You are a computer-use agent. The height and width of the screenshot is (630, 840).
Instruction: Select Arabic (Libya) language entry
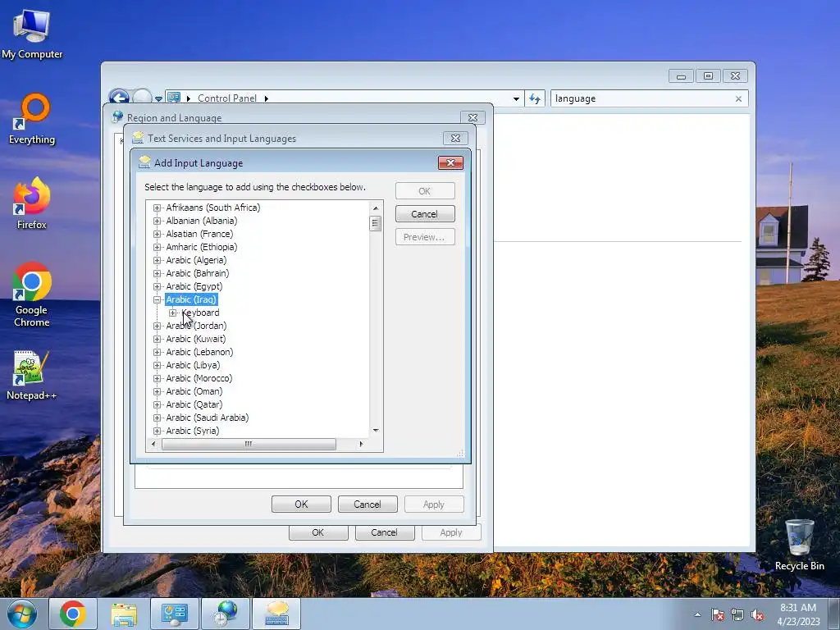click(x=193, y=365)
